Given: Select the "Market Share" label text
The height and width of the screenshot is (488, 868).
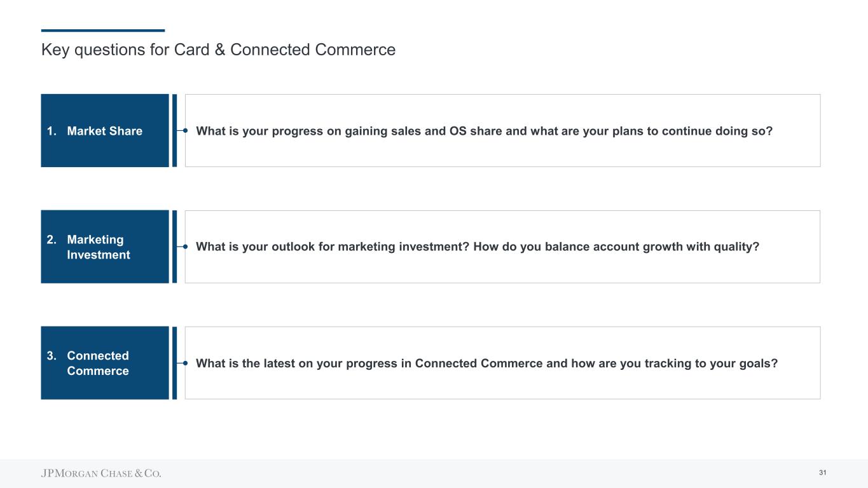Looking at the screenshot, I should point(104,131).
